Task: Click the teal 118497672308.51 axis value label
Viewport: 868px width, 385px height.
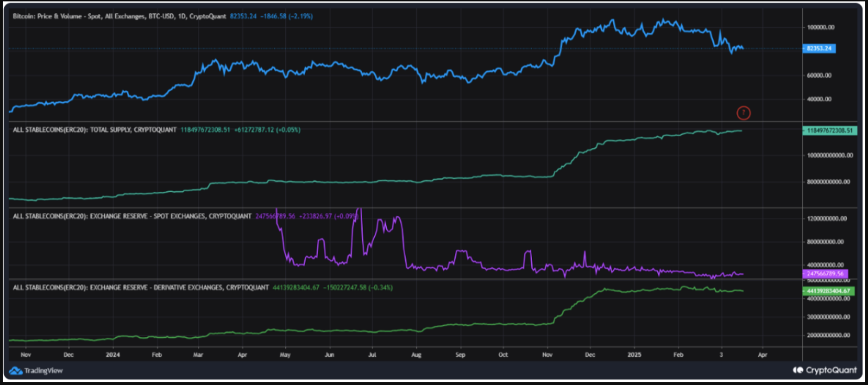Action: pyautogui.click(x=829, y=130)
